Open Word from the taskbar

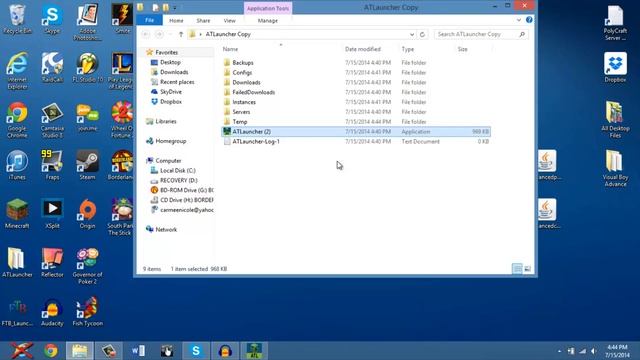coord(138,351)
